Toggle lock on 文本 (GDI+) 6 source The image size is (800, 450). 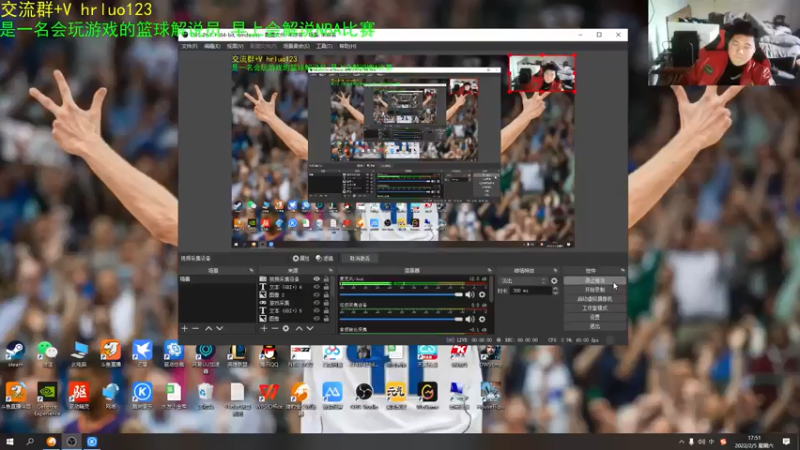click(326, 287)
